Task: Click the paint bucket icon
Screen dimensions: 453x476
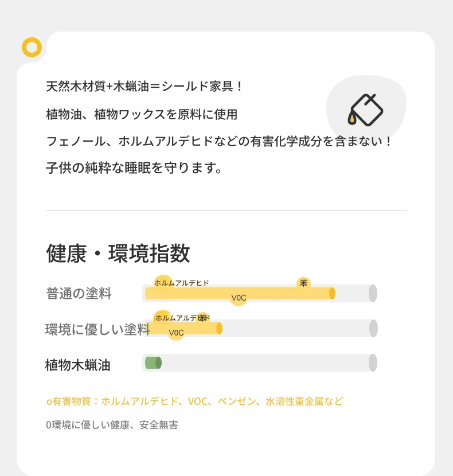Action: 365,110
